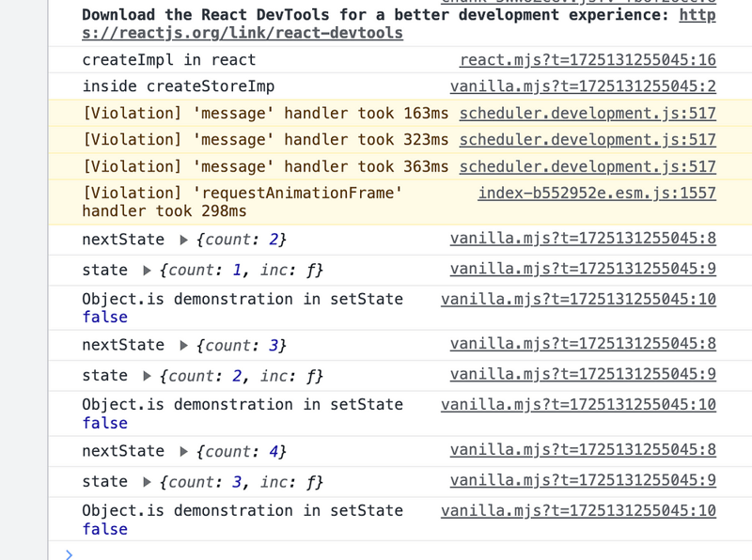
Task: Open the react-devtools download link
Action: tap(243, 33)
